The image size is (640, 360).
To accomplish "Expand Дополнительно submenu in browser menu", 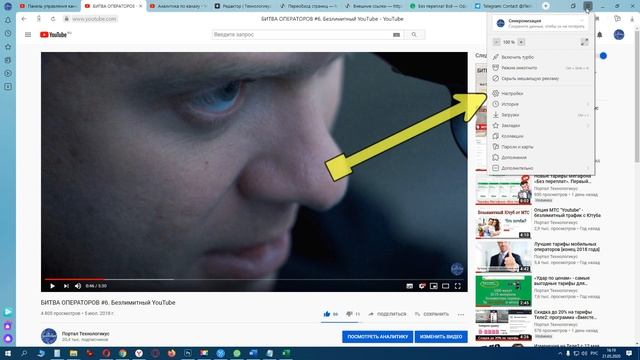I will [x=541, y=168].
